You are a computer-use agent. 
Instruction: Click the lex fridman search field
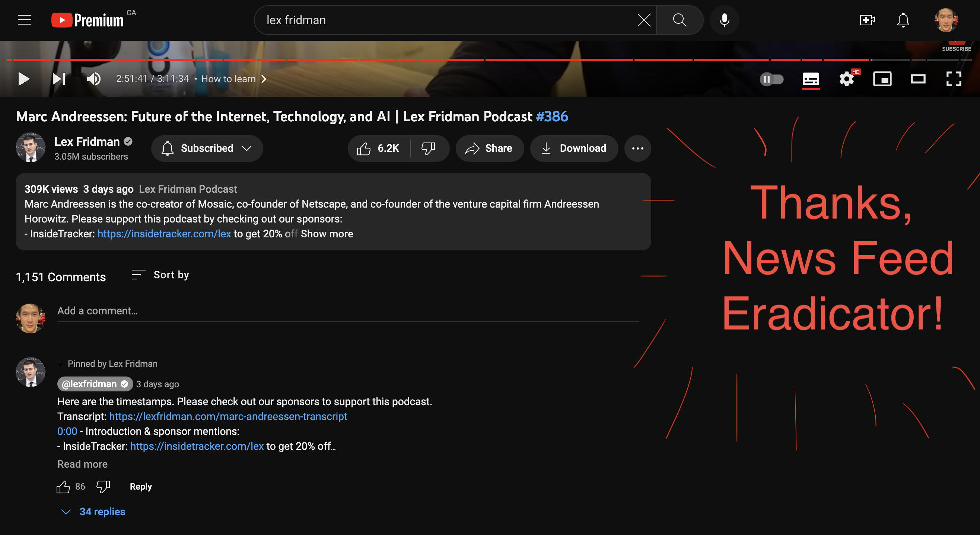(x=449, y=20)
